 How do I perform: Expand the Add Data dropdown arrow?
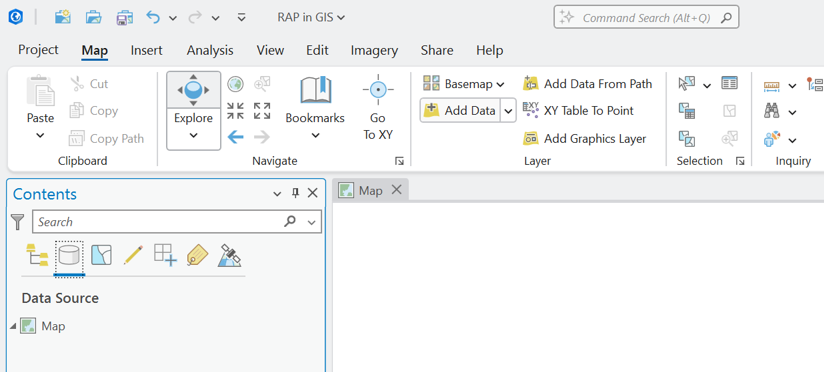click(508, 111)
